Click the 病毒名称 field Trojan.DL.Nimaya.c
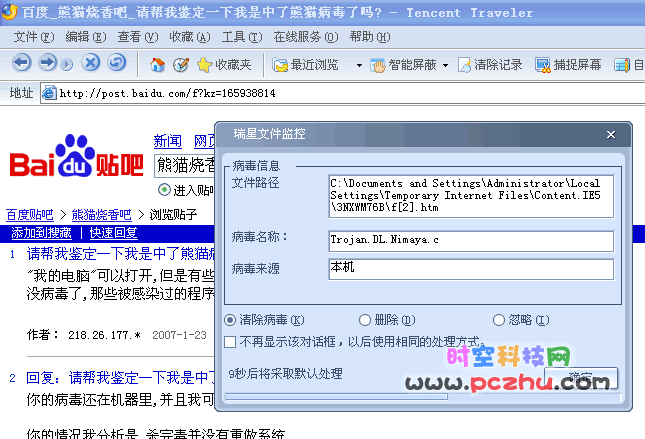 pyautogui.click(x=471, y=241)
